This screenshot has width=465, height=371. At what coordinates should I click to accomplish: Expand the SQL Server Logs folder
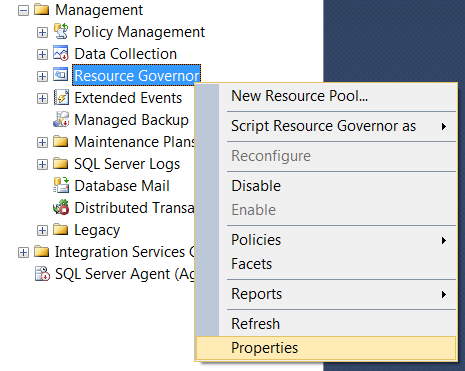pyautogui.click(x=42, y=164)
